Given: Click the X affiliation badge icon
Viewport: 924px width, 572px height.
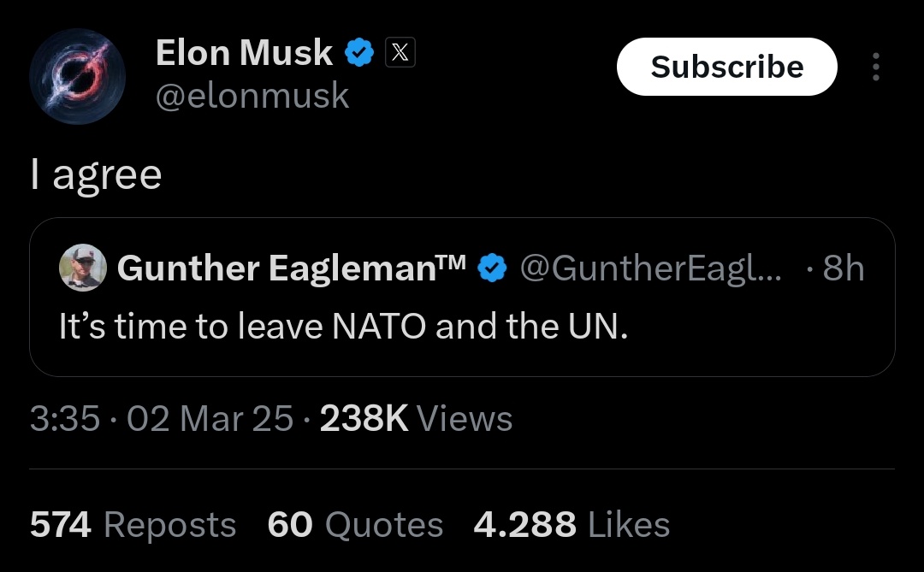Looking at the screenshot, I should pos(400,52).
